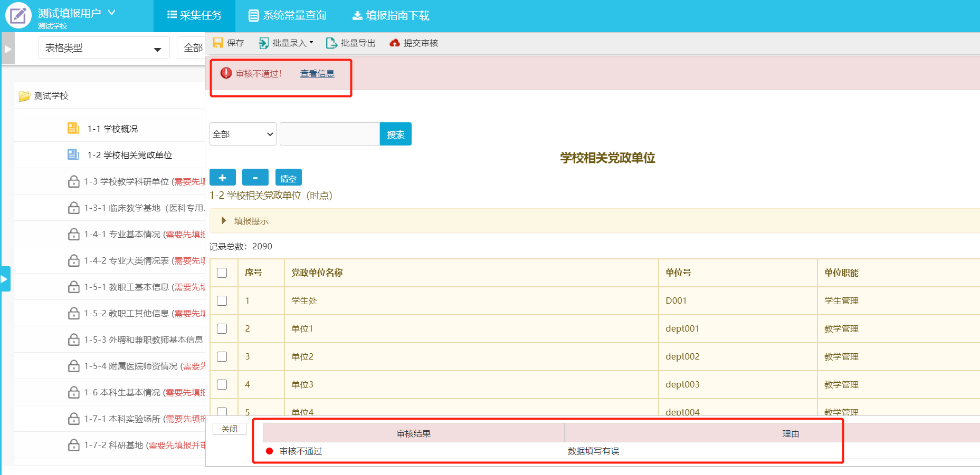
Task: Toggle the select-all checkbox in table header
Action: click(222, 273)
